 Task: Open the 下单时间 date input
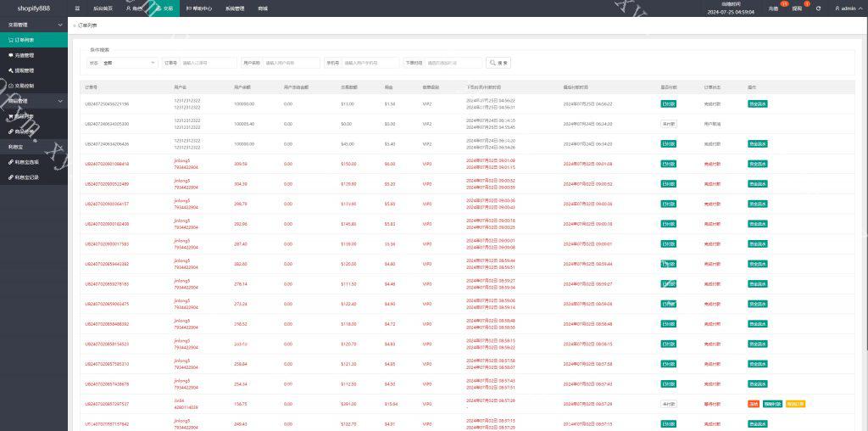(x=453, y=63)
